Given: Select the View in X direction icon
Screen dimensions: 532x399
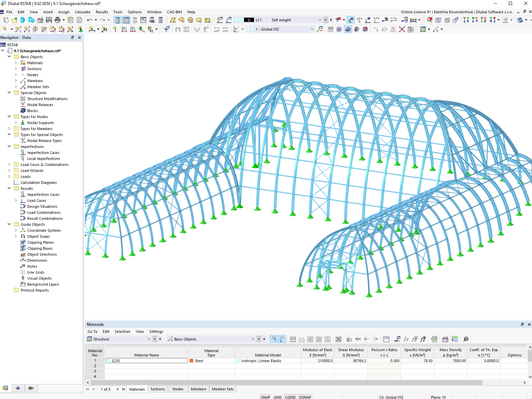Looking at the screenshot, I should (466, 20).
